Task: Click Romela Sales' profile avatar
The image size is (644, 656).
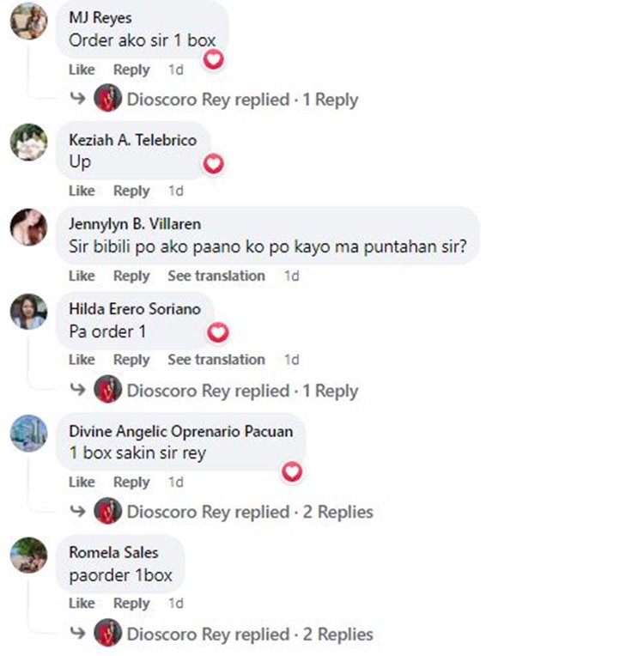Action: click(x=28, y=556)
